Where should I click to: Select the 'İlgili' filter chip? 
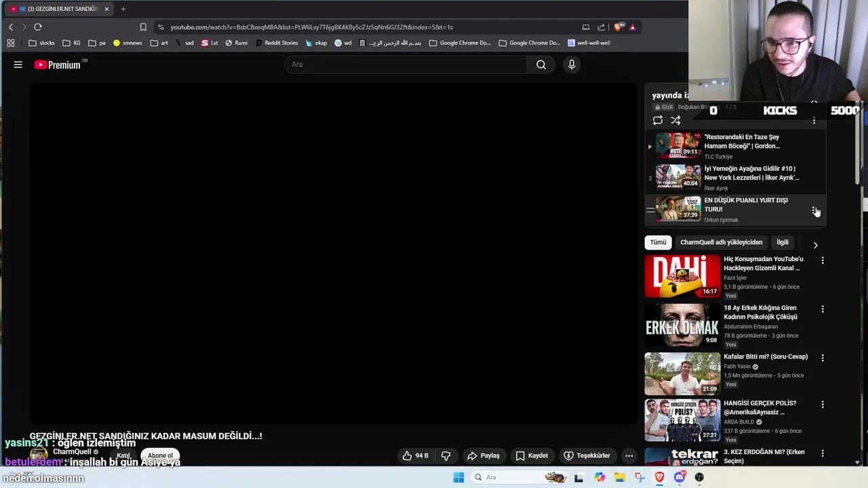click(x=783, y=242)
